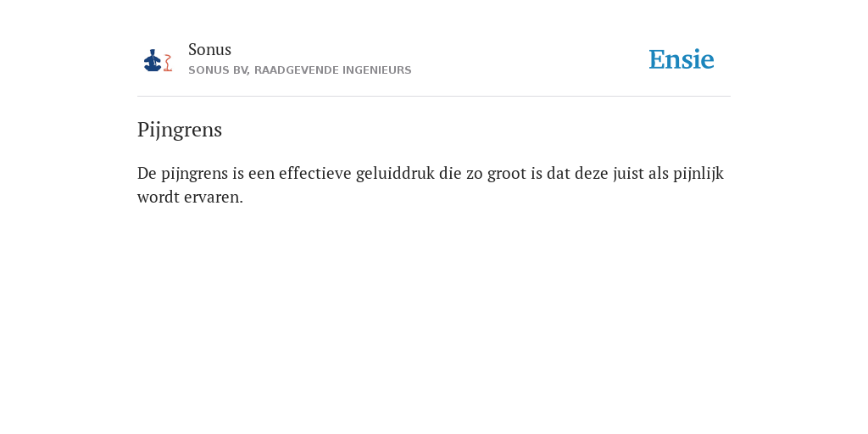The height and width of the screenshot is (434, 868).
Task: Click the red curved symbol in the Sonus logo
Action: click(168, 63)
